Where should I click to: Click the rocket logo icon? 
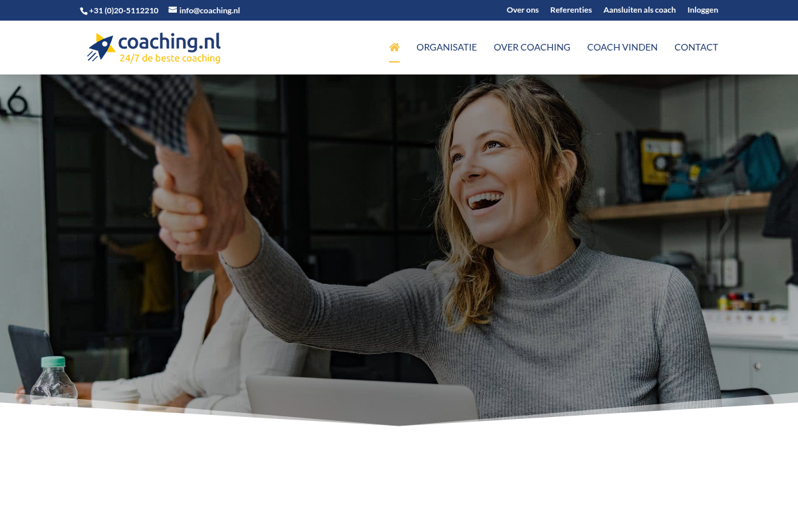click(101, 47)
